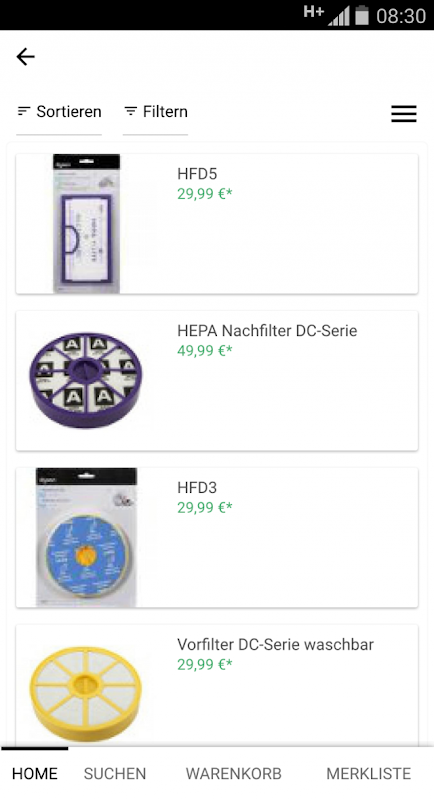Open the Sortieren dropdown
434x800 pixels.
59,112
